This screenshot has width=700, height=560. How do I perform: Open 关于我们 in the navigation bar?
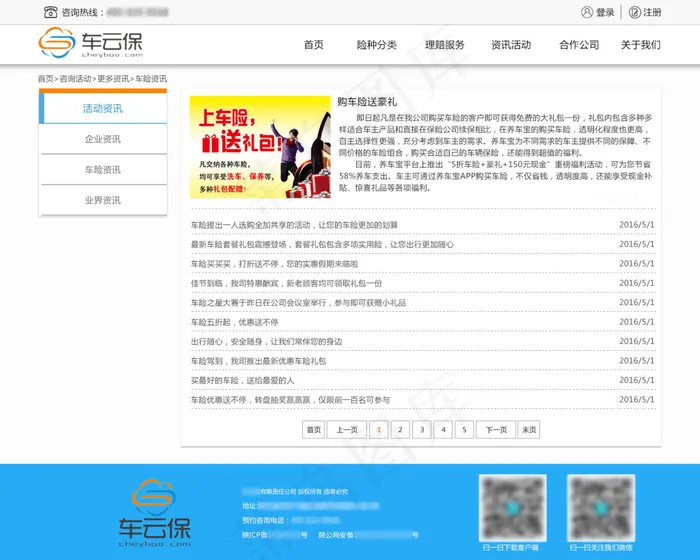click(640, 45)
